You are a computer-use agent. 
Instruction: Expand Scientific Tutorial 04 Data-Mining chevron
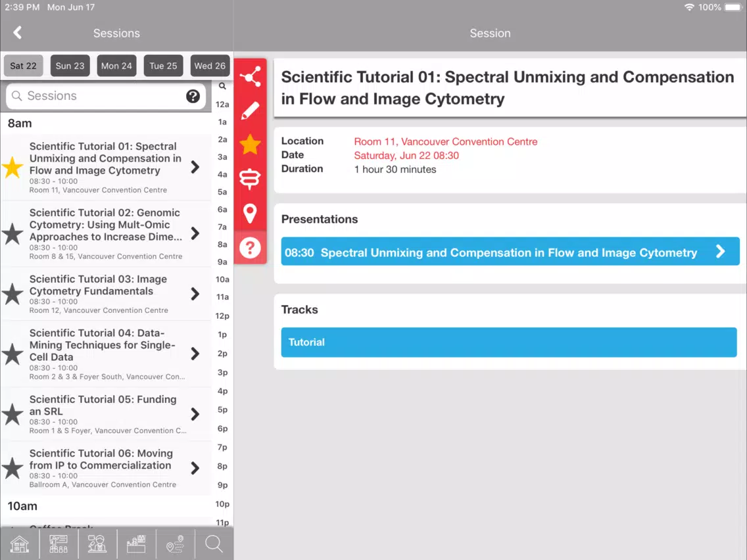point(195,354)
